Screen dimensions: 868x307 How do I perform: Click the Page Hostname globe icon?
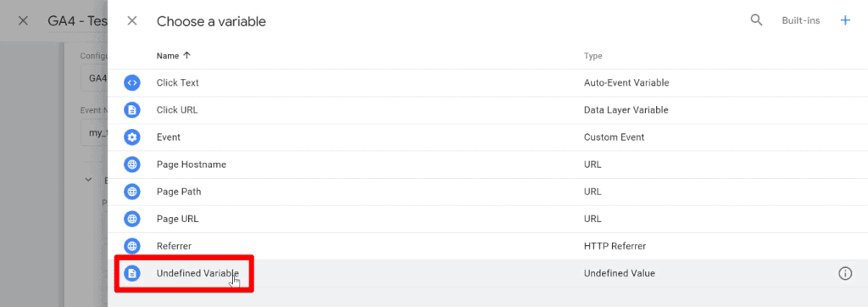pyautogui.click(x=131, y=165)
